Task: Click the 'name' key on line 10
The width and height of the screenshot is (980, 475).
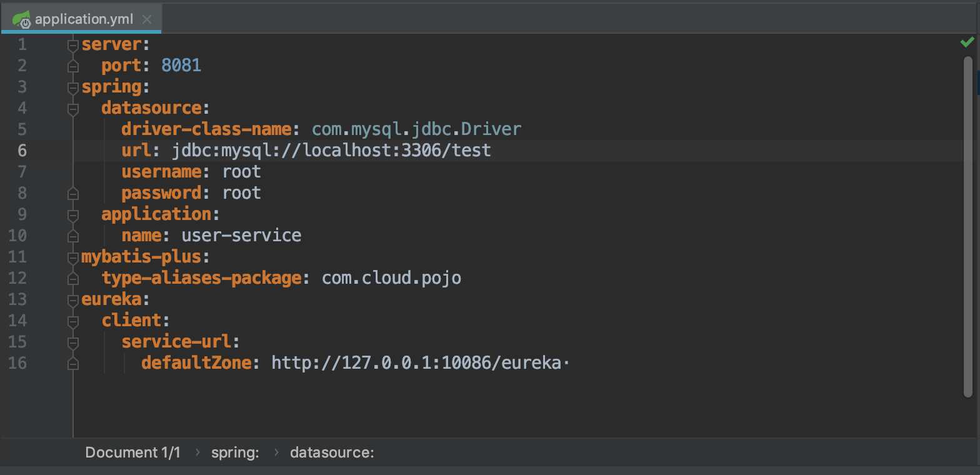Action: point(142,236)
